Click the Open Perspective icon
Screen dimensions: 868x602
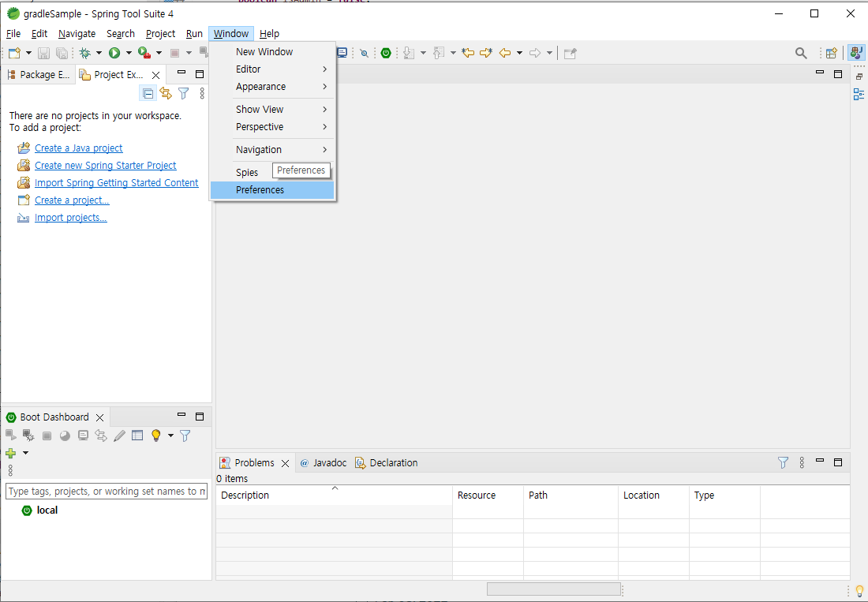click(832, 53)
